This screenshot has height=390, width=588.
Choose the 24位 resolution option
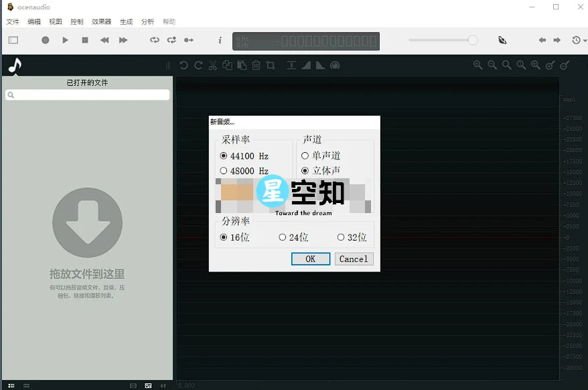point(284,237)
